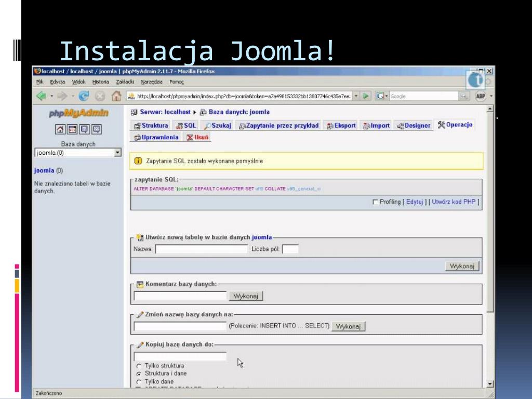Open the SQL query window icon in the sidebar
Screen dimensions: 532x399
pos(72,129)
